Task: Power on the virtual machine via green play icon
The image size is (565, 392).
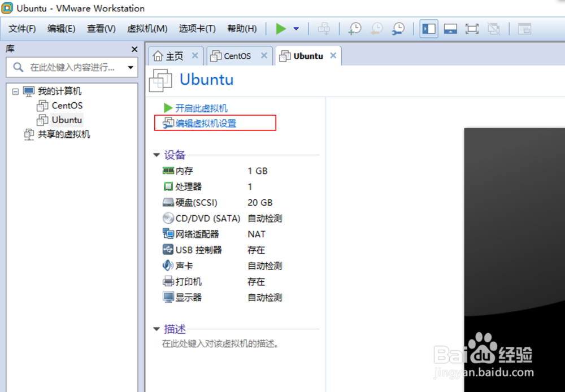Action: tap(281, 28)
